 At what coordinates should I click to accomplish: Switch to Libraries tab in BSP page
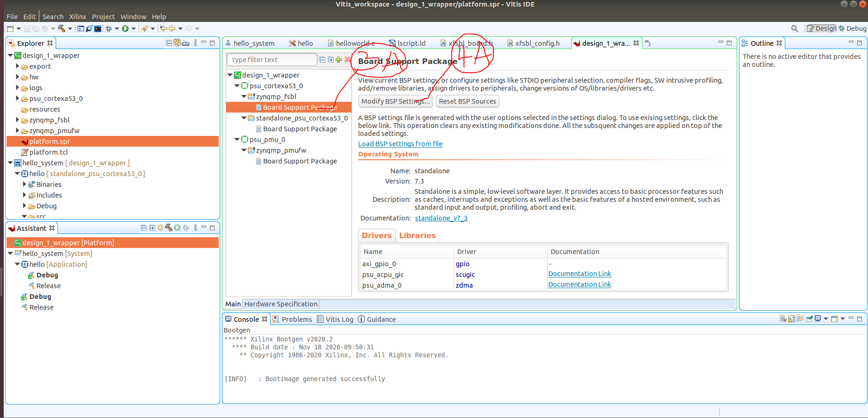(417, 235)
